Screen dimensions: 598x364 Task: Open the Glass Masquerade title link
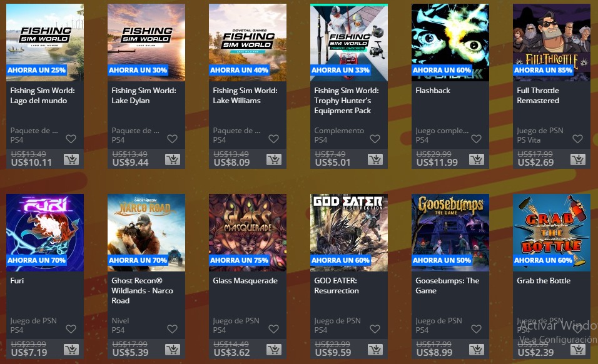pyautogui.click(x=245, y=281)
